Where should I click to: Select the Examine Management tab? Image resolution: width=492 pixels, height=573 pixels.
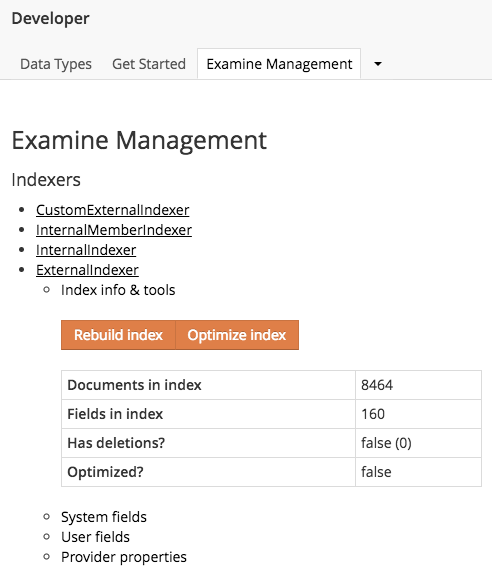click(279, 64)
